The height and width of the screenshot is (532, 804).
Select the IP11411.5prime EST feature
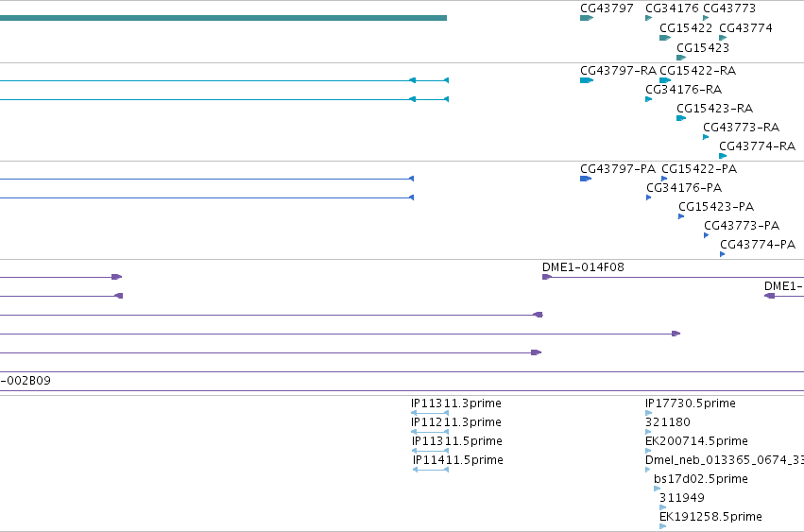click(431, 470)
